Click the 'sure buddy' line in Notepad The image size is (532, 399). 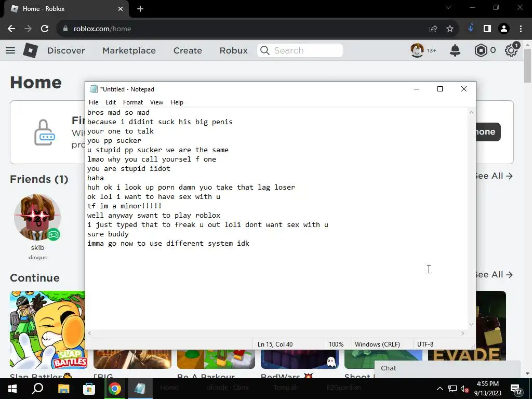pos(108,234)
